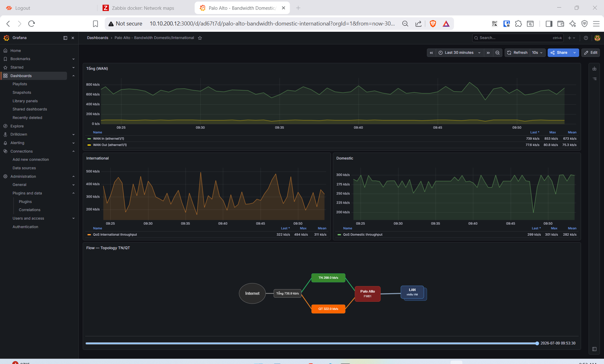This screenshot has height=364, width=604.
Task: Star this dashboard as favorite
Action: pos(200,38)
